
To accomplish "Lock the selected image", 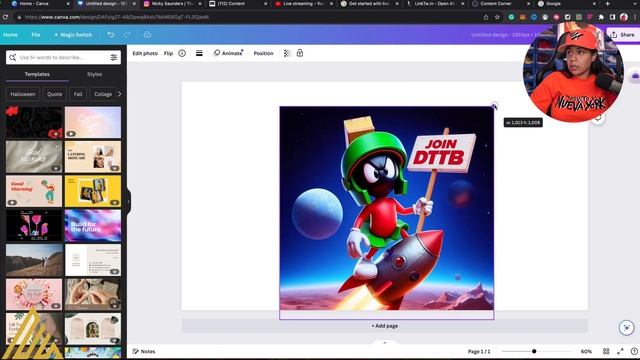I will [300, 53].
